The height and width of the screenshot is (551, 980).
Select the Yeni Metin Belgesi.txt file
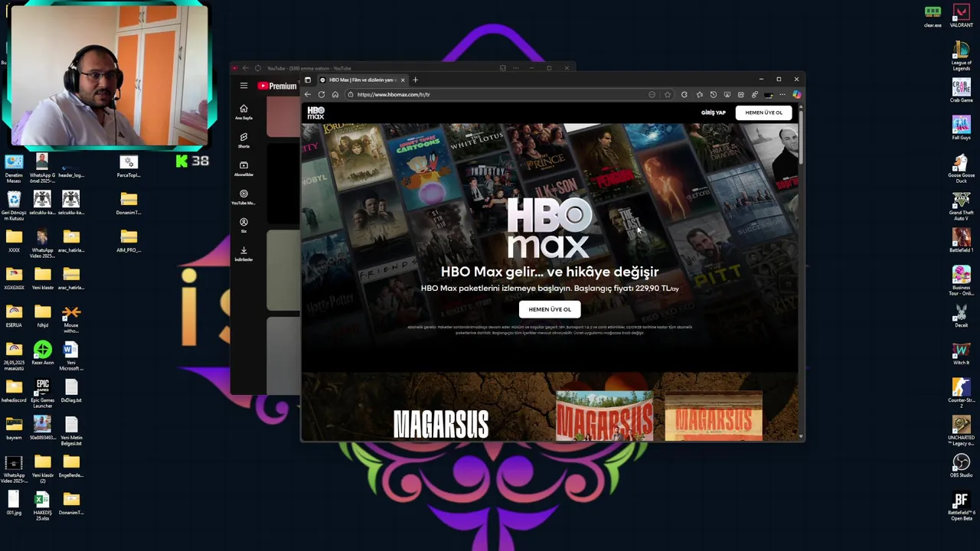[71, 430]
